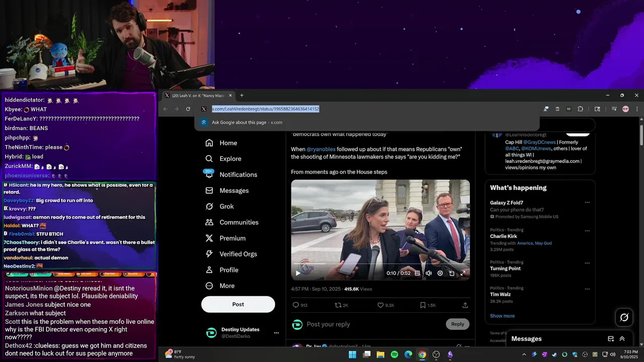Close the Leah V. on X tab
This screenshot has width=644, height=362.
[230, 96]
